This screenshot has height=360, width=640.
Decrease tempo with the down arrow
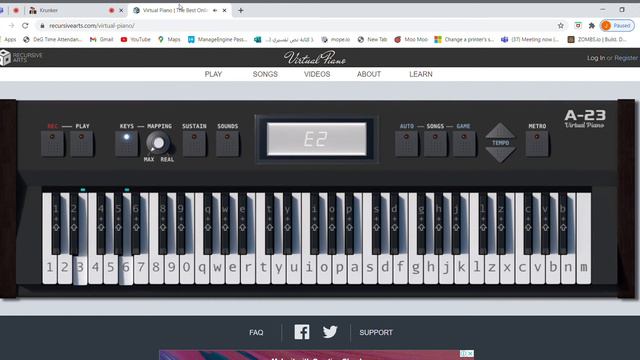pos(500,155)
